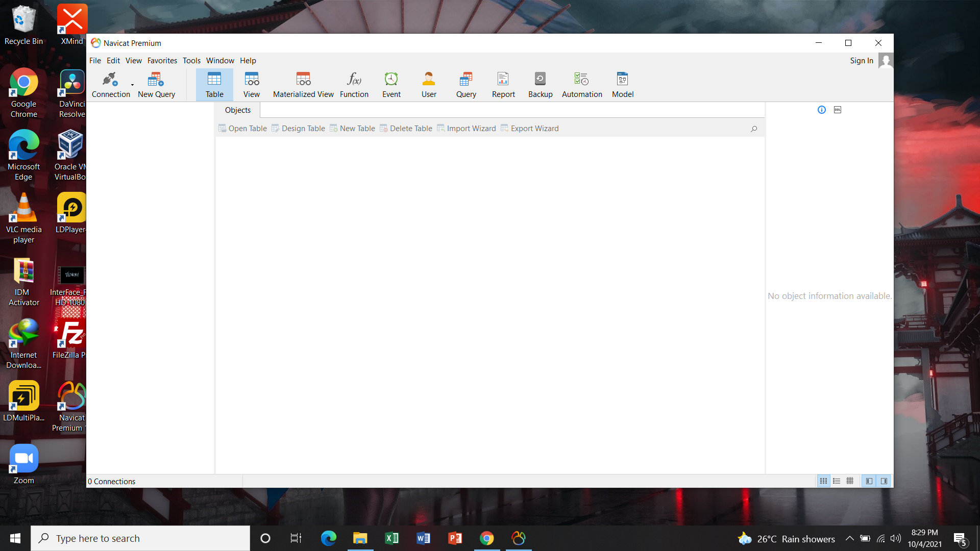Toggle the right information pane visibility
The width and height of the screenshot is (980, 551).
[884, 481]
